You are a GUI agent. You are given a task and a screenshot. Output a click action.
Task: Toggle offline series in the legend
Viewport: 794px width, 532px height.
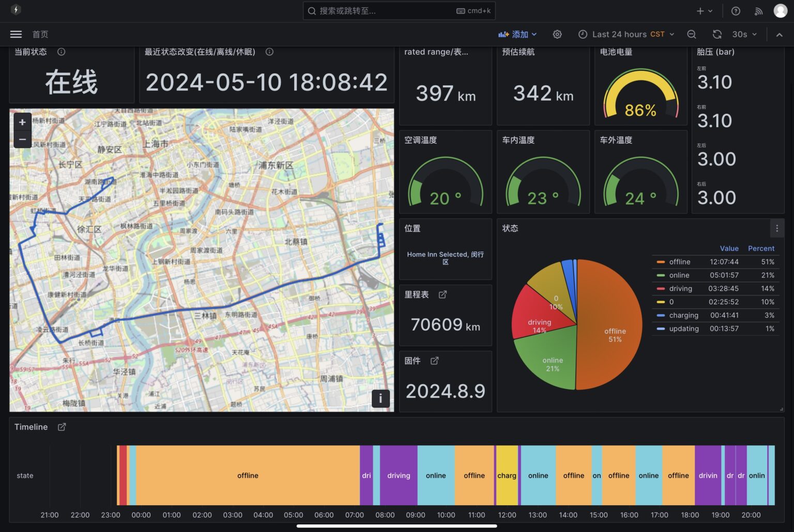click(679, 262)
